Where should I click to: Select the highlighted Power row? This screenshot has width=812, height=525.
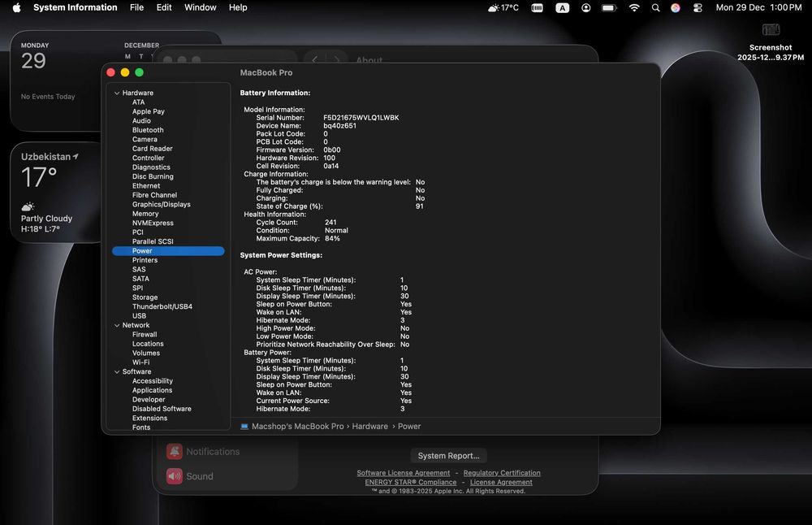(x=168, y=251)
